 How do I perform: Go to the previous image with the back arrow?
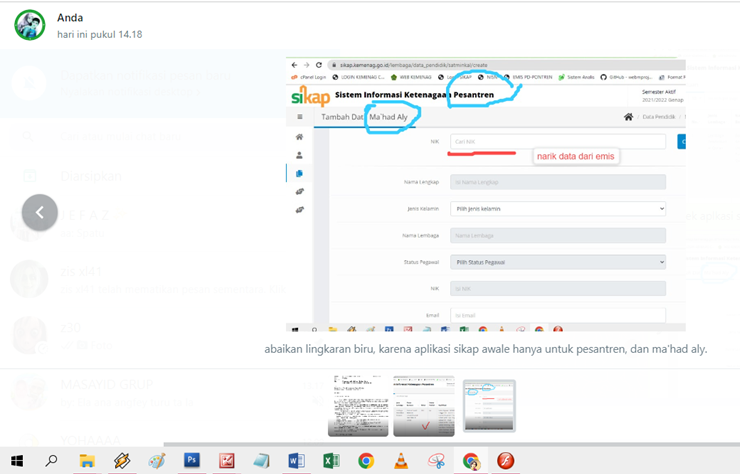pyautogui.click(x=40, y=212)
